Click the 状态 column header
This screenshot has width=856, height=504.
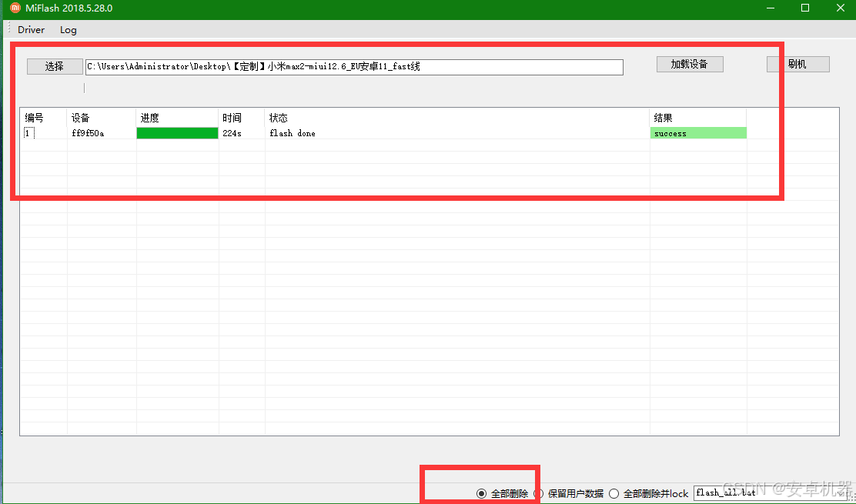pos(457,118)
